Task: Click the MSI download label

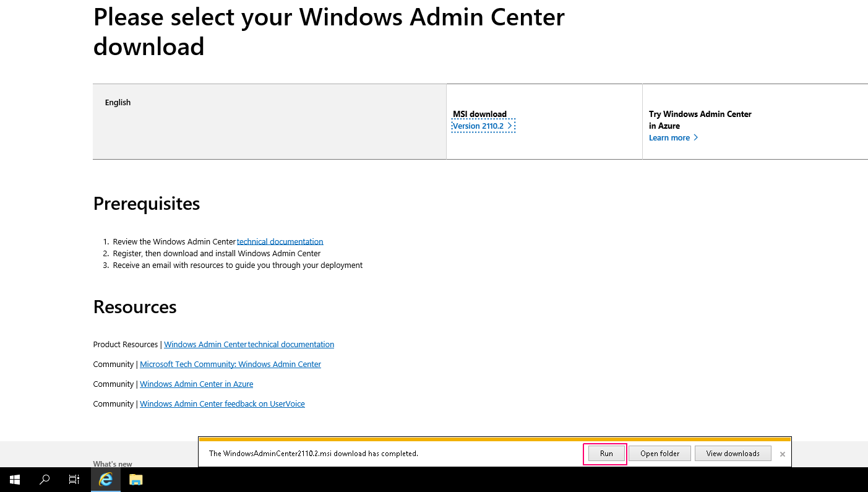Action: (480, 114)
